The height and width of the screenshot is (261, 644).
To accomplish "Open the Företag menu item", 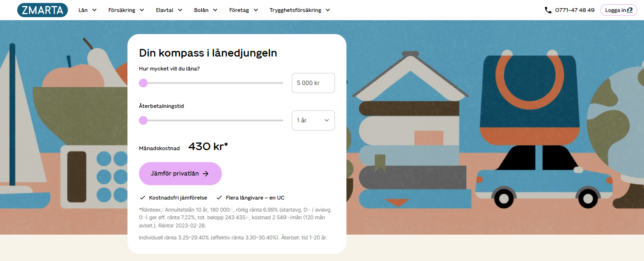I will pos(244,10).
